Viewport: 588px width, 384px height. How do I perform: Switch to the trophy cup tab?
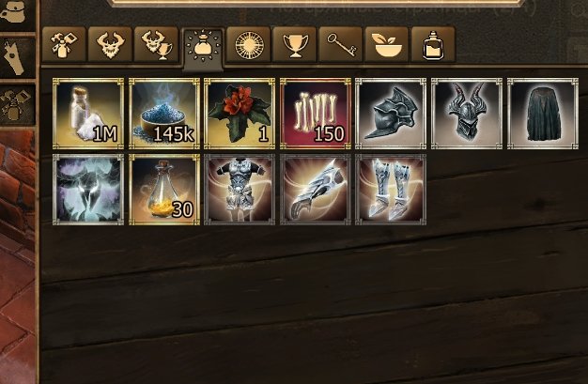click(295, 45)
